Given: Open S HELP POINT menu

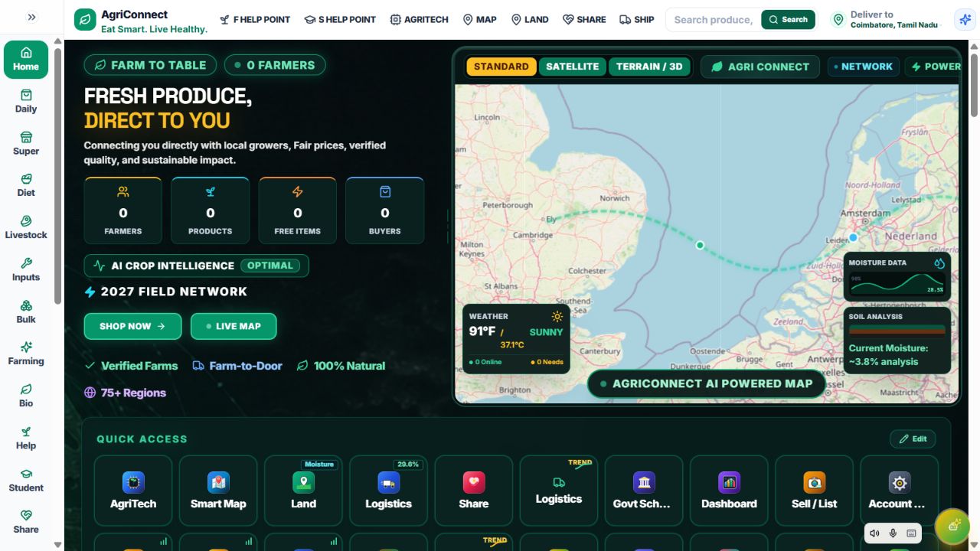Looking at the screenshot, I should [340, 20].
